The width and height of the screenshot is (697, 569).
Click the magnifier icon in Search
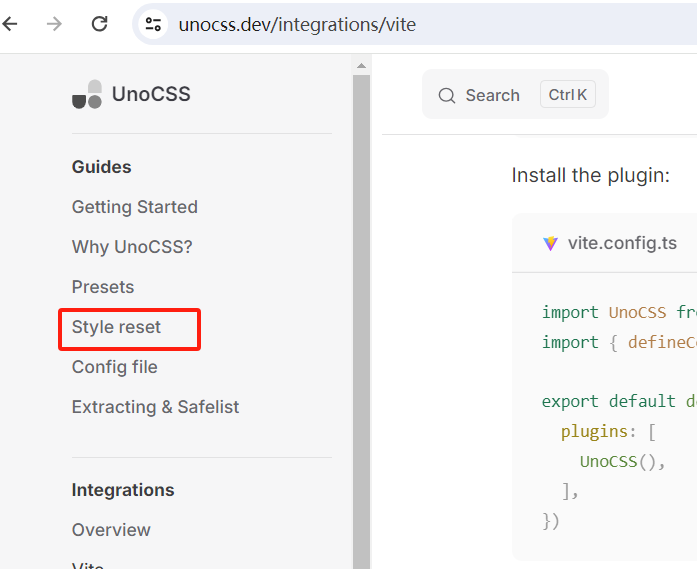[447, 95]
